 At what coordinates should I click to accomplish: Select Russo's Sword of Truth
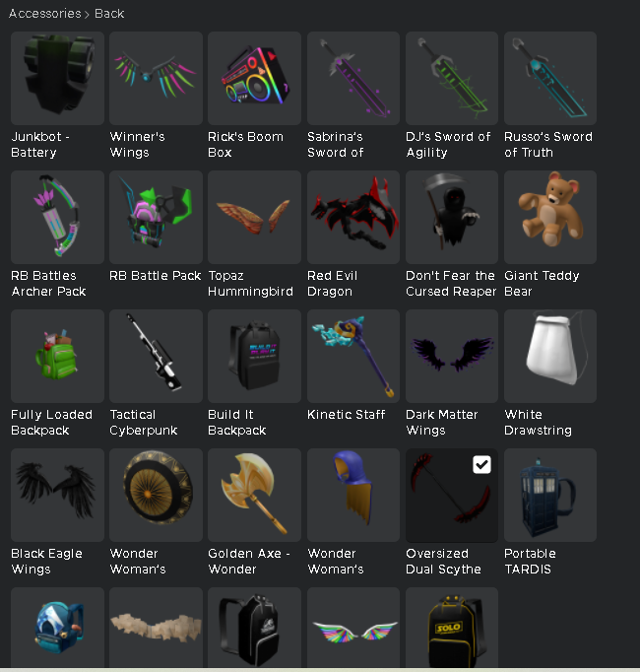pos(550,78)
